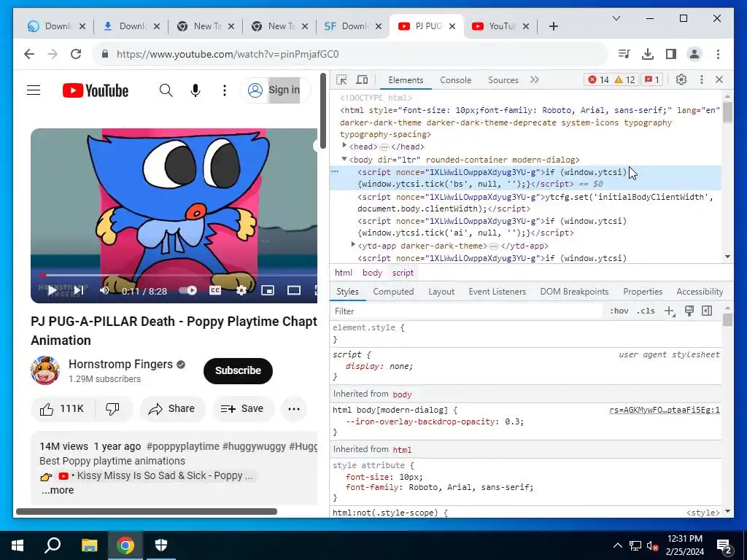
Task: Play the video
Action: point(53,290)
